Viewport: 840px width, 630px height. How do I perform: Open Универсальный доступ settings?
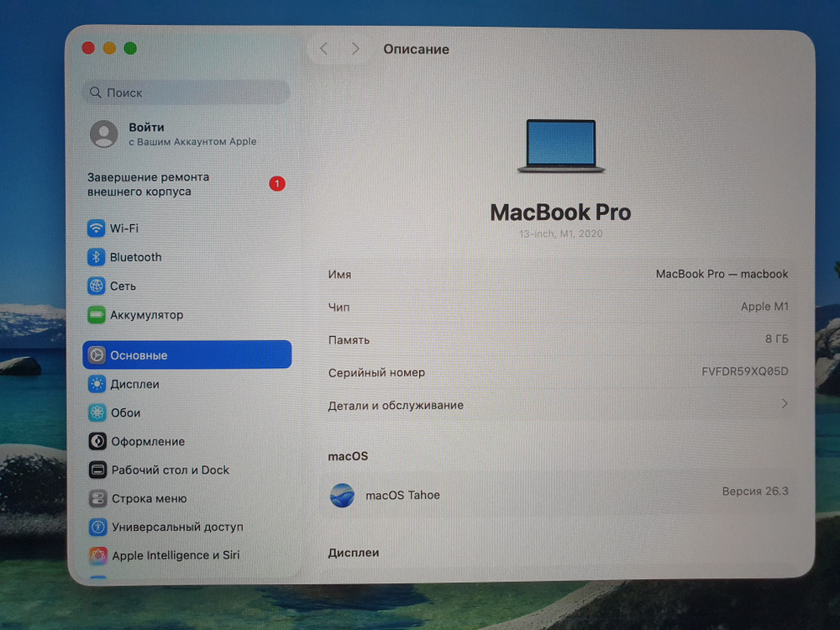tap(187, 528)
